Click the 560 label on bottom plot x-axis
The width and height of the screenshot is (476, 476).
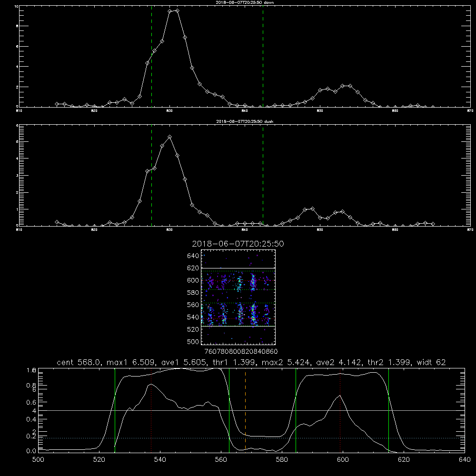(221, 460)
